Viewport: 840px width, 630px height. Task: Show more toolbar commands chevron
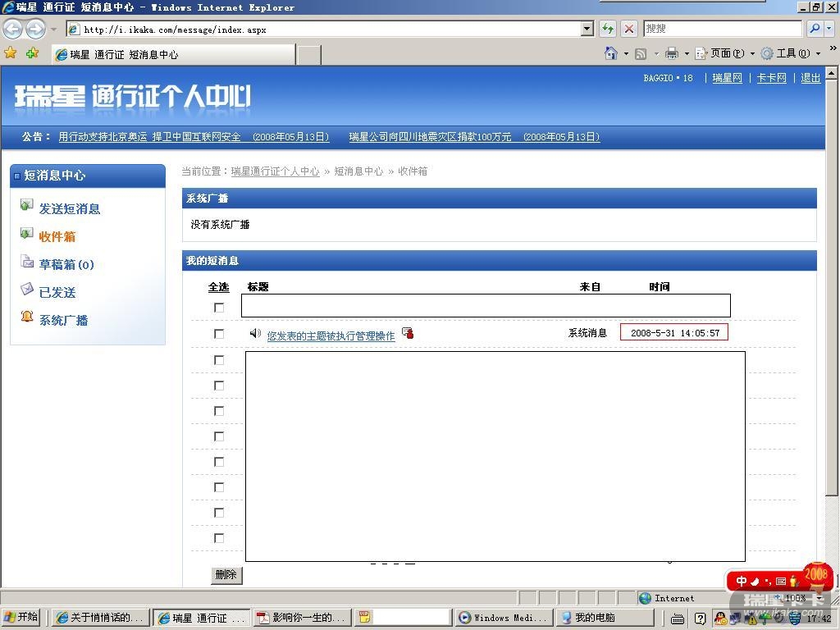pyautogui.click(x=833, y=48)
